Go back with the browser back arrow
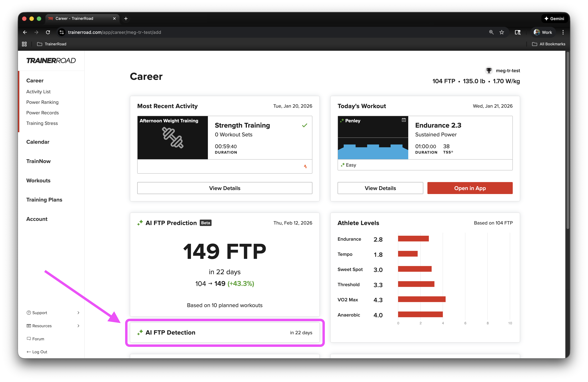588x382 pixels. tap(25, 32)
